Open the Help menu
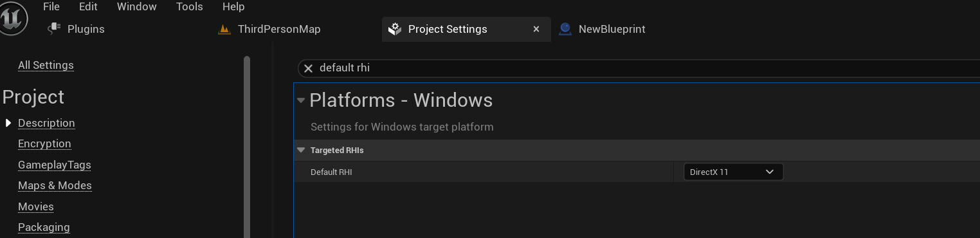 click(233, 6)
